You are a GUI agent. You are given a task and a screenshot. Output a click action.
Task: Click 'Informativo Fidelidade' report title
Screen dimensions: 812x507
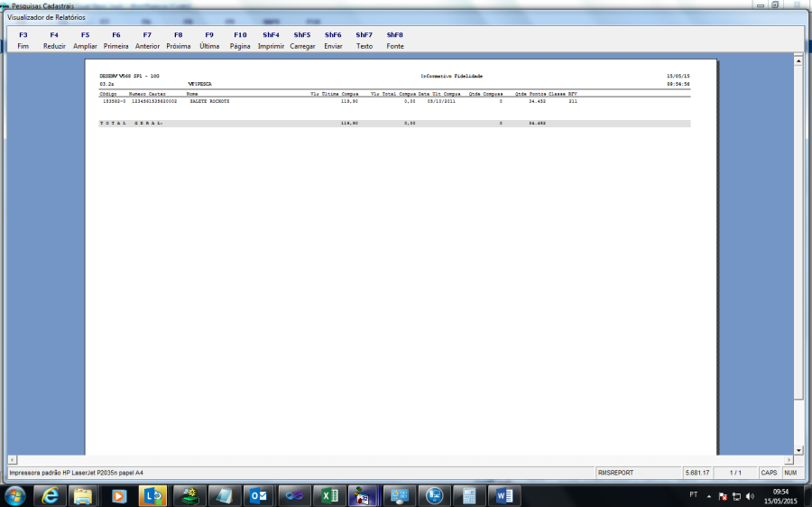[452, 76]
